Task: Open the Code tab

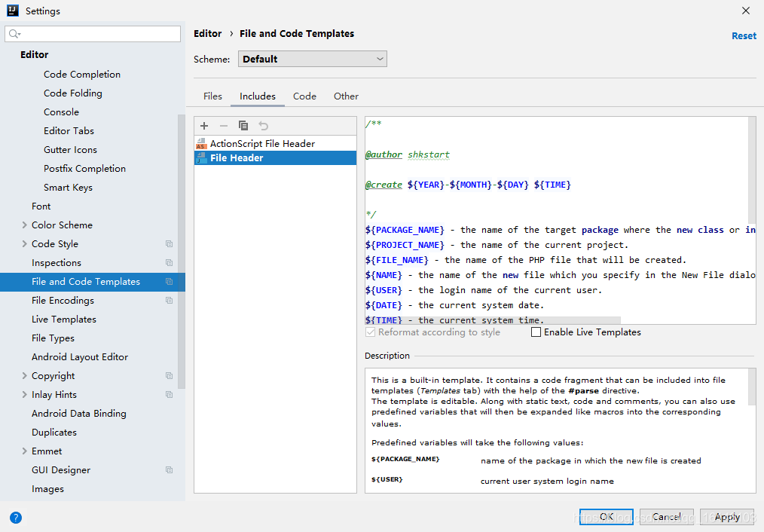Action: click(304, 96)
